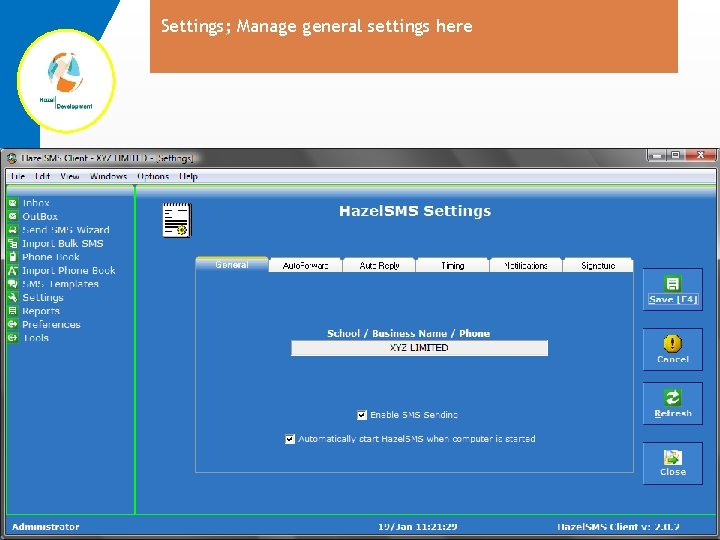Click the School / Business Name input field
The height and width of the screenshot is (540, 720).
pyautogui.click(x=419, y=348)
